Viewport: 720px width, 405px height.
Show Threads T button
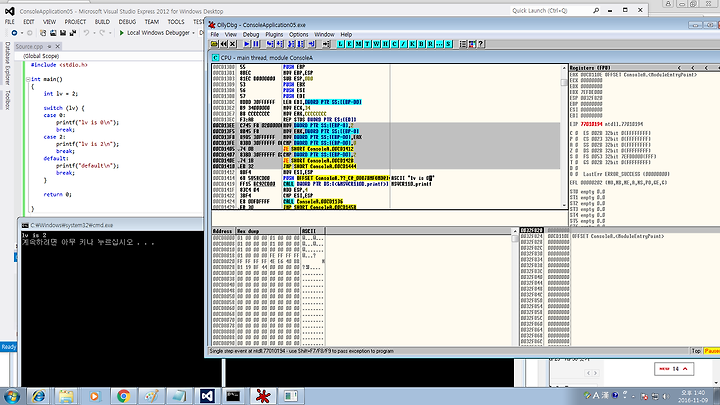pyautogui.click(x=367, y=44)
